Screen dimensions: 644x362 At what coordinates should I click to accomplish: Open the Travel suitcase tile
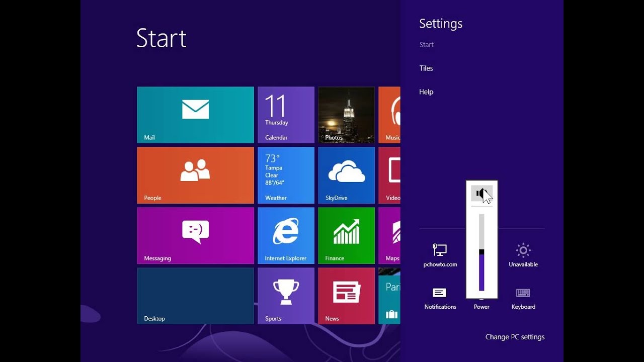pyautogui.click(x=389, y=296)
